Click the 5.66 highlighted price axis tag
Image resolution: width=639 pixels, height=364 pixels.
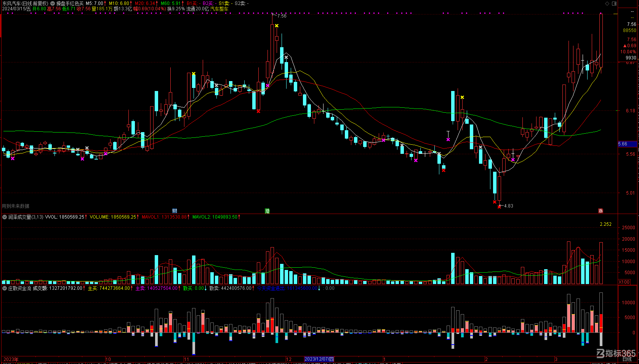pyautogui.click(x=627, y=144)
